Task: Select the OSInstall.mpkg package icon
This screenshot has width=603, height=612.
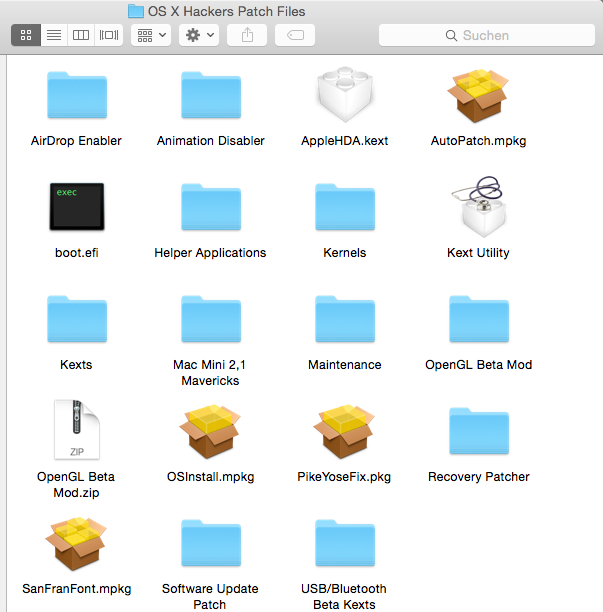Action: 210,431
